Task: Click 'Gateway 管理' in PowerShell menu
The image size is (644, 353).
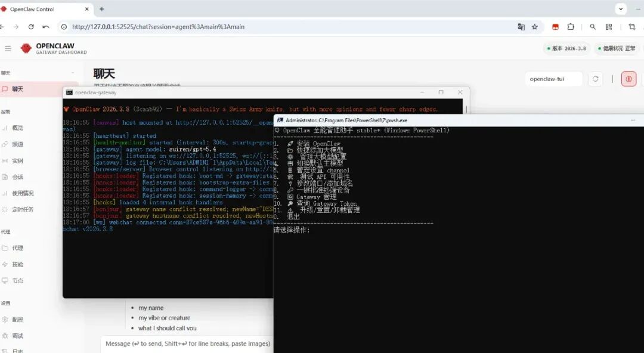Action: [x=317, y=197]
